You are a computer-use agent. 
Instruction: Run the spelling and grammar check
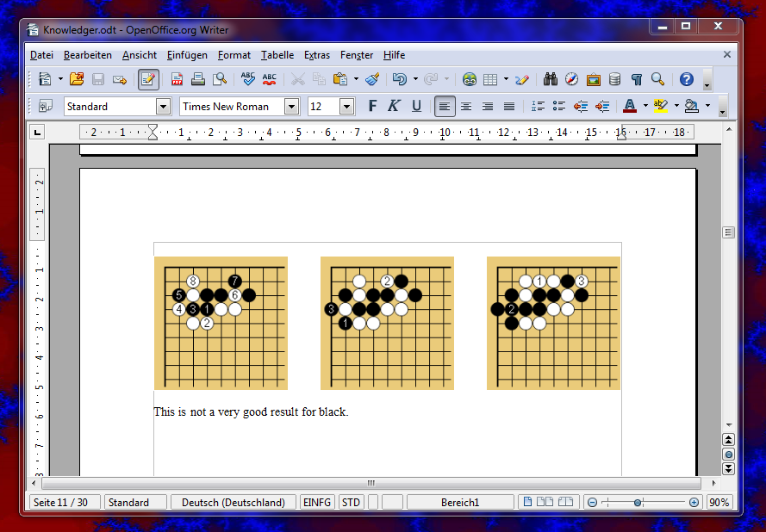click(248, 79)
